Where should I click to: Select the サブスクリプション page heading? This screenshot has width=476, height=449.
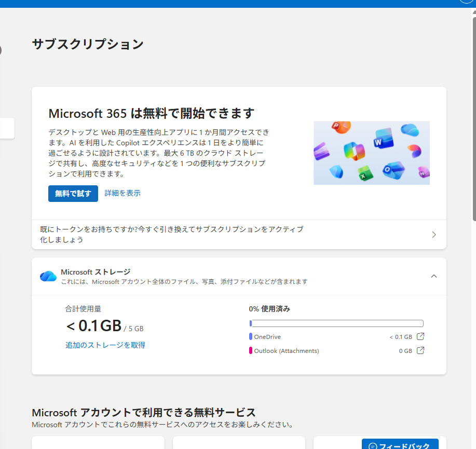click(x=88, y=44)
